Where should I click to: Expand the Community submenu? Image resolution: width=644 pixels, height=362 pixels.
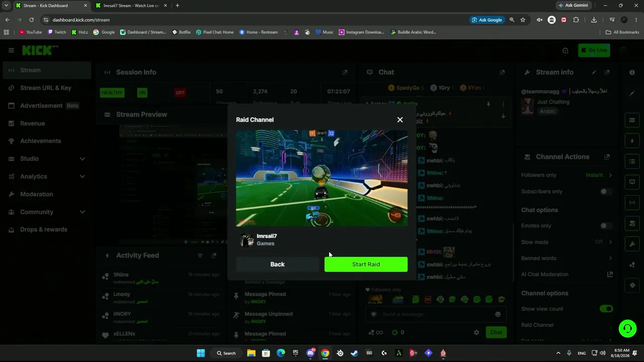click(83, 212)
